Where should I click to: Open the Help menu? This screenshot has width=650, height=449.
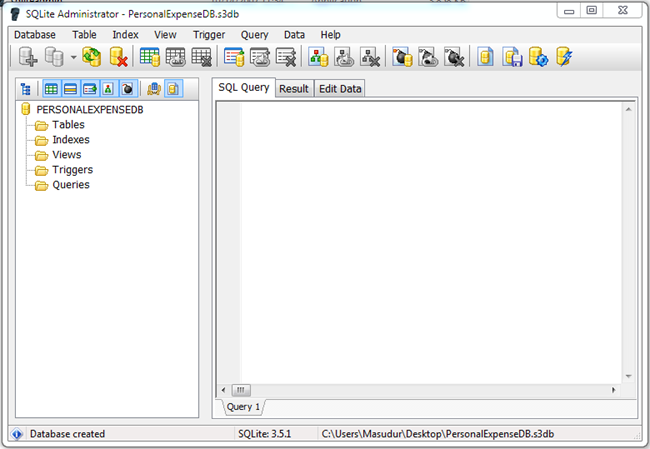(x=330, y=35)
